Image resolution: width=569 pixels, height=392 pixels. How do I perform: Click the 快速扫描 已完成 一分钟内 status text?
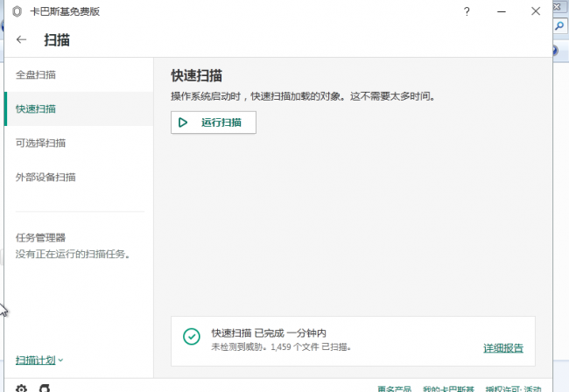pos(269,332)
